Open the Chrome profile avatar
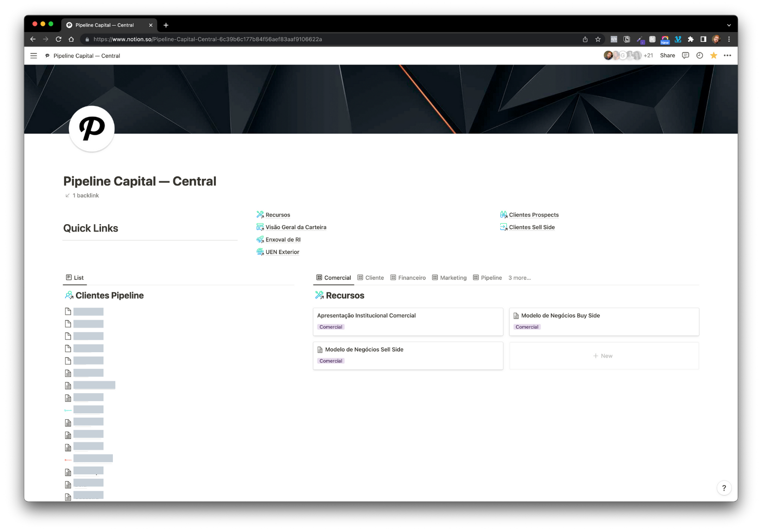The width and height of the screenshot is (760, 532). tap(716, 39)
